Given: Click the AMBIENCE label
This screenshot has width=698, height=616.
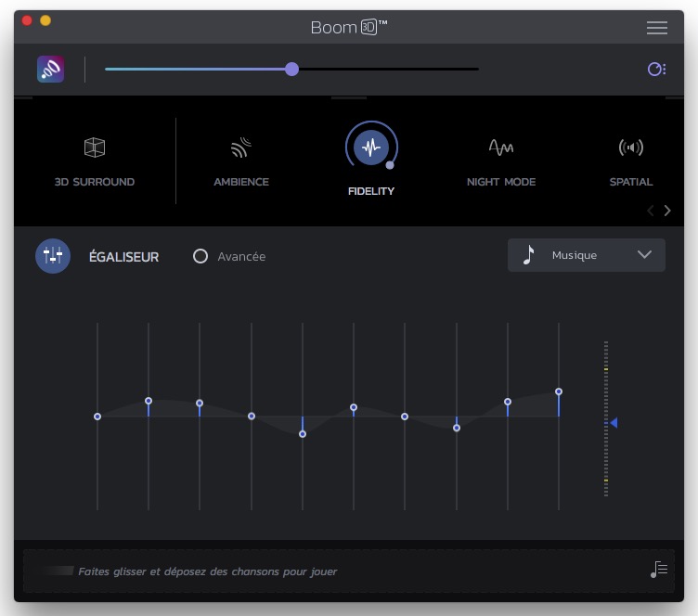Looking at the screenshot, I should click(x=241, y=182).
